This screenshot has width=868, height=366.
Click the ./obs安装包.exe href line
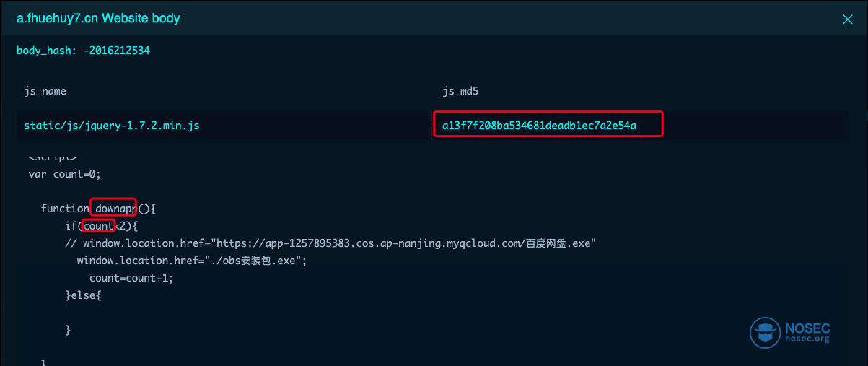pyautogui.click(x=192, y=261)
